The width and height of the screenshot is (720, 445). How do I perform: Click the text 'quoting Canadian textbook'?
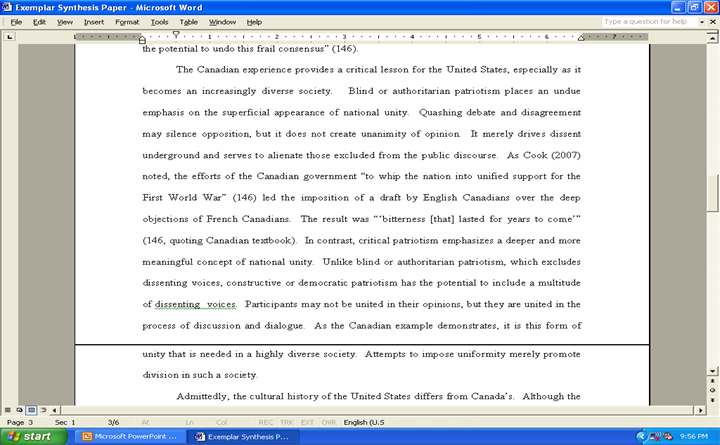[x=231, y=241]
